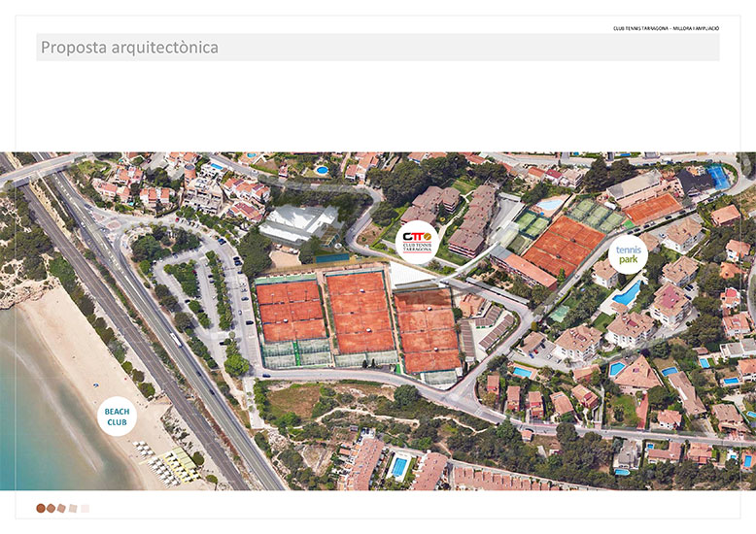The width and height of the screenshot is (756, 534).
Task: Select the middle swatch in the footer row
Action: coord(62,508)
